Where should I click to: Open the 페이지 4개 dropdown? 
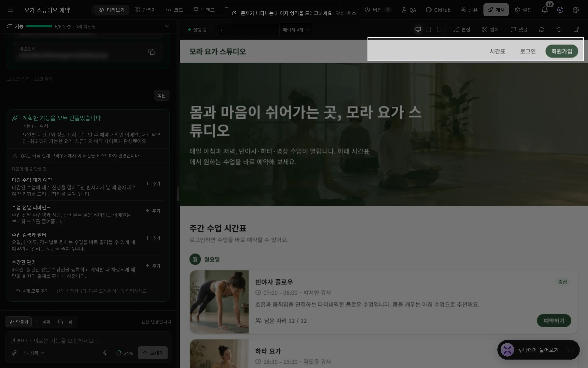click(296, 29)
